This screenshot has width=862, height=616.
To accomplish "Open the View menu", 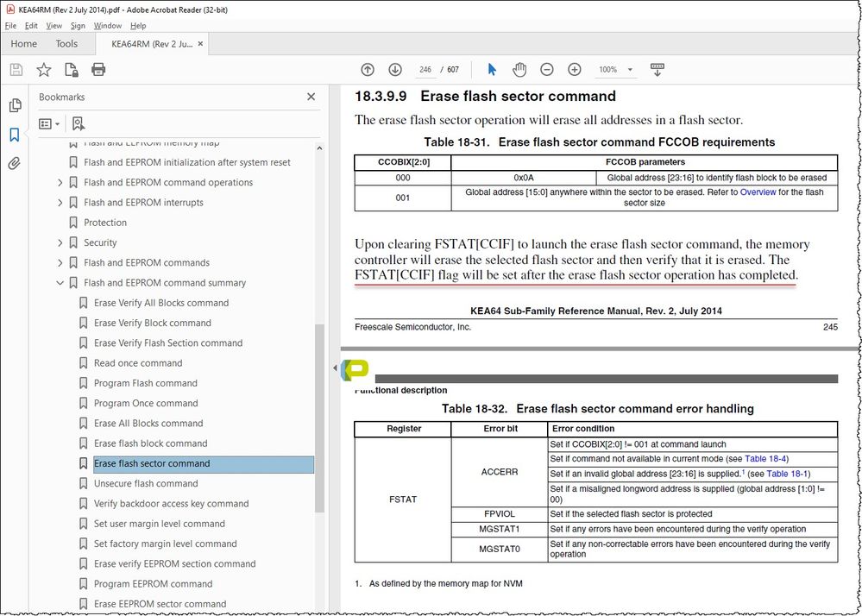I will pos(53,25).
